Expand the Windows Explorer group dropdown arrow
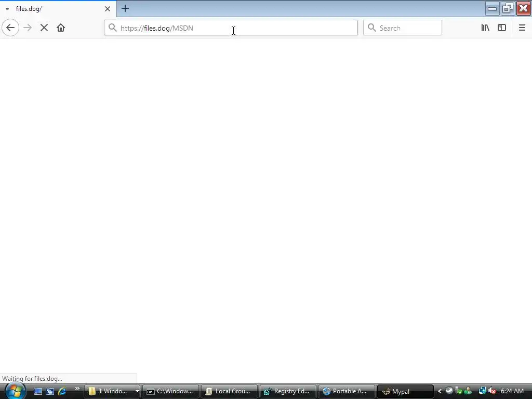 pyautogui.click(x=137, y=391)
